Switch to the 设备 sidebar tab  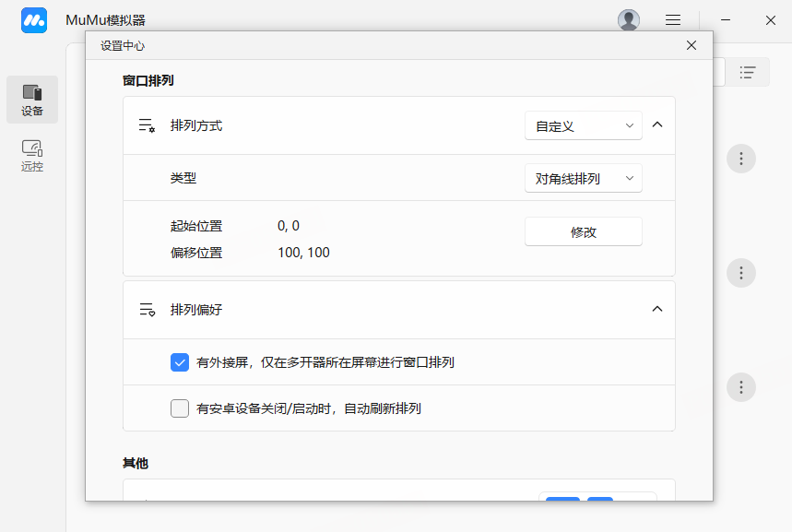32,100
